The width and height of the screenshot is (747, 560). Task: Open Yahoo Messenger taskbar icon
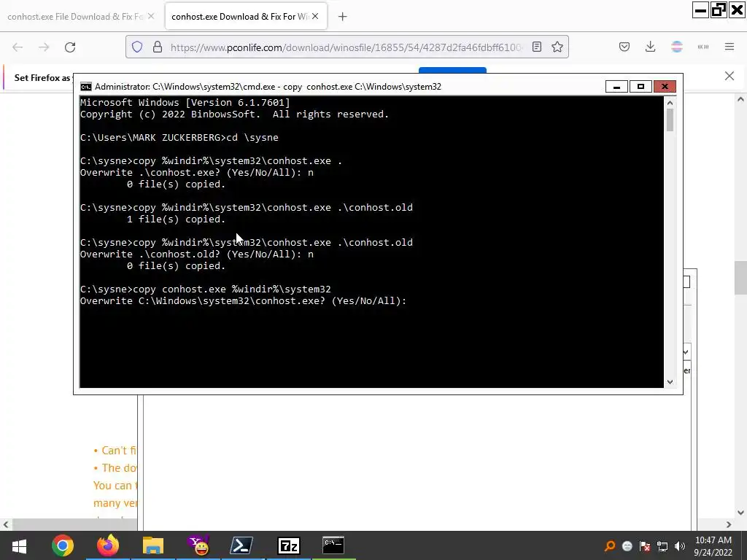[198, 545]
